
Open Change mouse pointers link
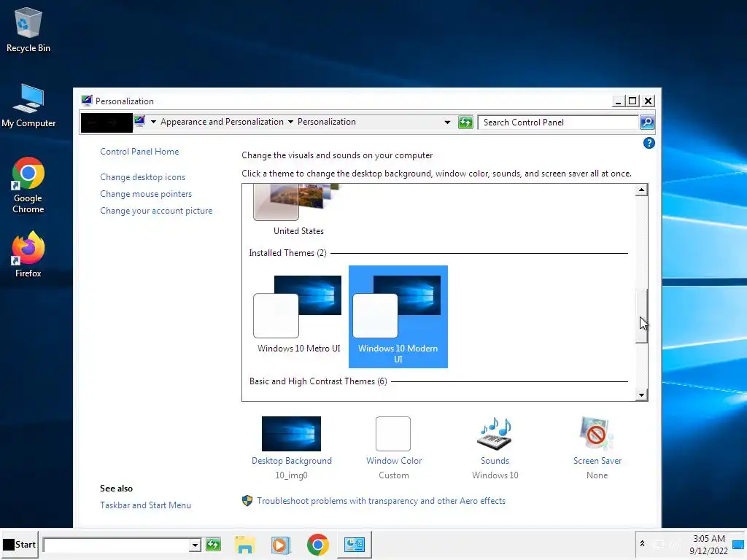(x=146, y=194)
